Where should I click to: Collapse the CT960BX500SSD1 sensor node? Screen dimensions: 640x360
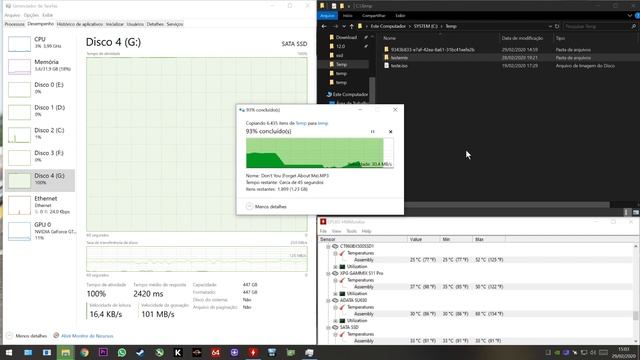click(328, 247)
